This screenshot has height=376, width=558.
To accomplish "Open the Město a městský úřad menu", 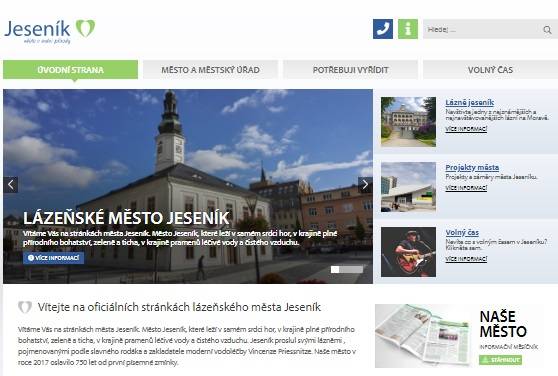I will tap(210, 70).
